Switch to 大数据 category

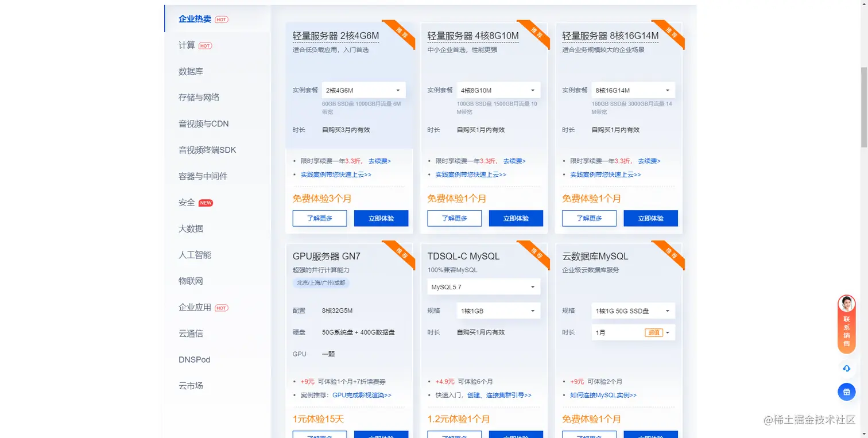191,228
